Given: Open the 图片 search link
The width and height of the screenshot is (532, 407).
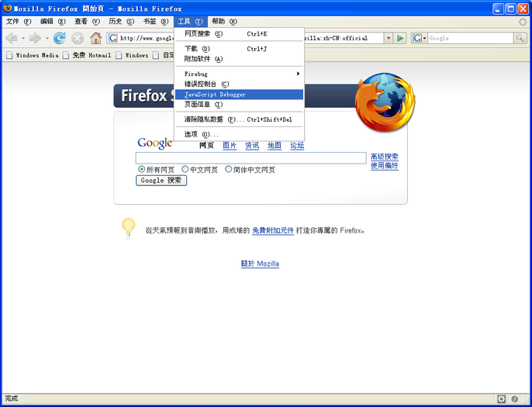Looking at the screenshot, I should point(230,146).
